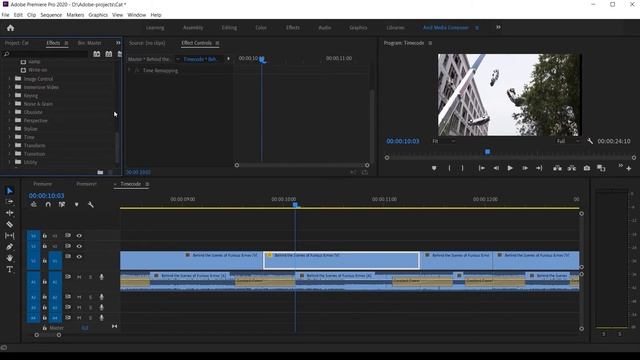This screenshot has height=360, width=640.
Task: Click the Extract button
Action: (x=572, y=168)
